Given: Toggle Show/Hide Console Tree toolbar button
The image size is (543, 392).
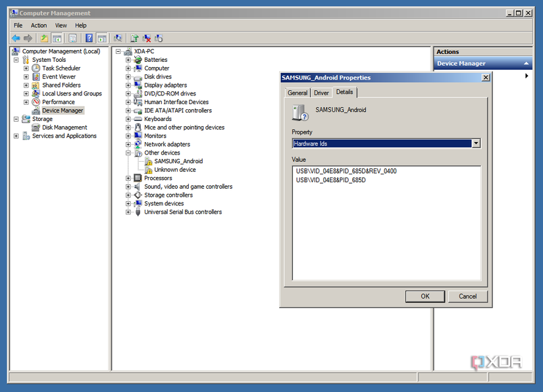Looking at the screenshot, I should [57, 38].
